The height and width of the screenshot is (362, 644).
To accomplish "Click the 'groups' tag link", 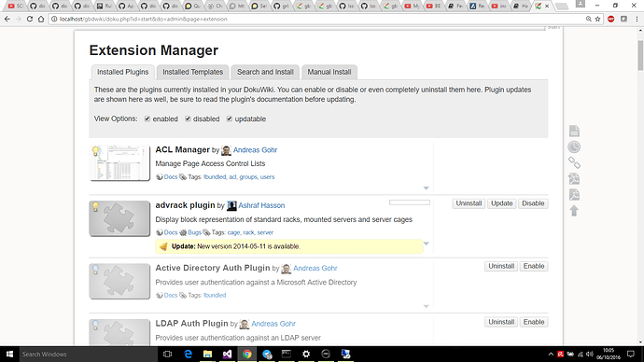I will click(248, 177).
